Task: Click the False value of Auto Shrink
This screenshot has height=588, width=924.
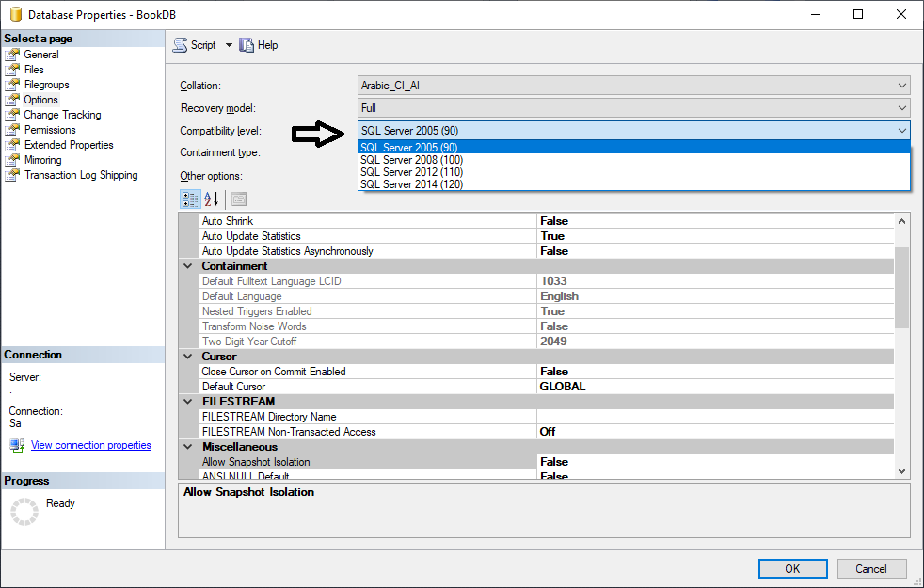Action: [554, 221]
